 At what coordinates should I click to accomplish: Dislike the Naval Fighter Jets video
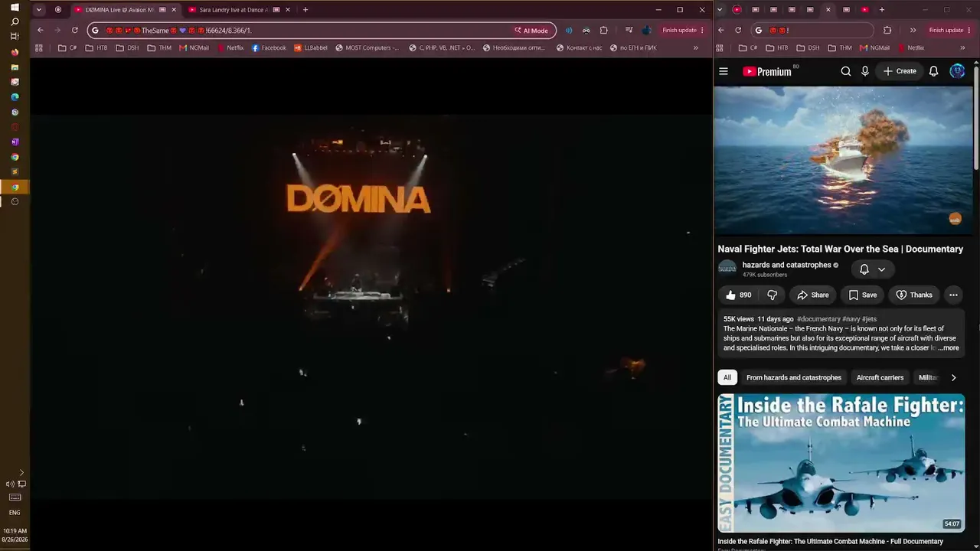tap(773, 295)
